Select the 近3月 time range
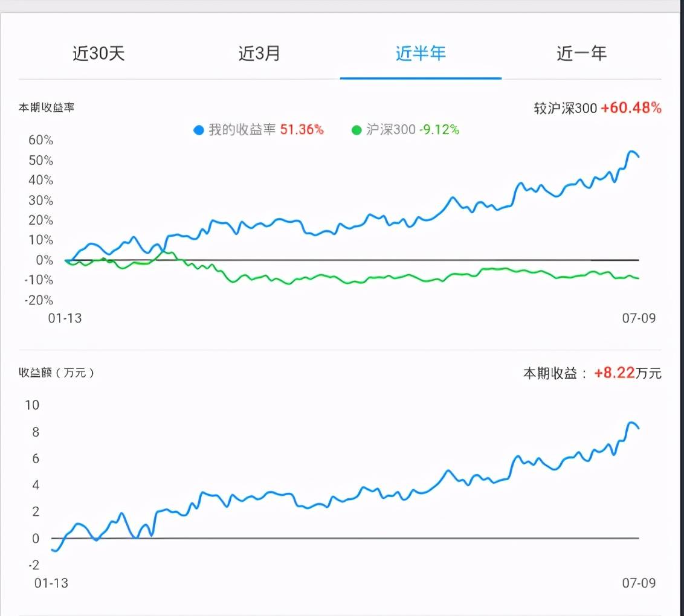This screenshot has width=684, height=616. (x=259, y=53)
